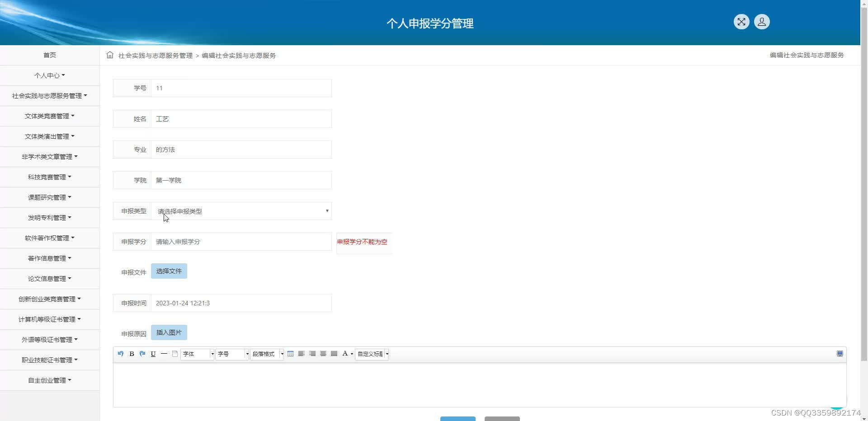Click the home icon in the breadcrumb
The height and width of the screenshot is (421, 868).
click(110, 55)
